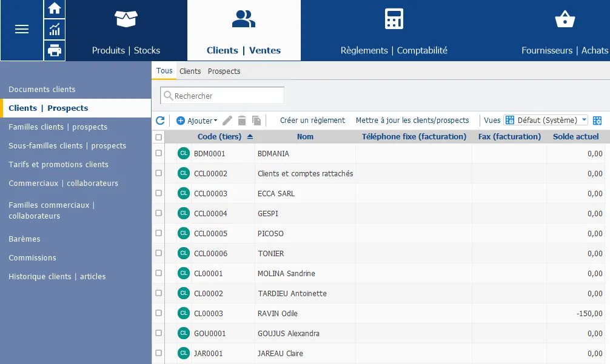The height and width of the screenshot is (364, 610).
Task: Open the Vues Défaut (Système) dropdown
Action: (546, 120)
